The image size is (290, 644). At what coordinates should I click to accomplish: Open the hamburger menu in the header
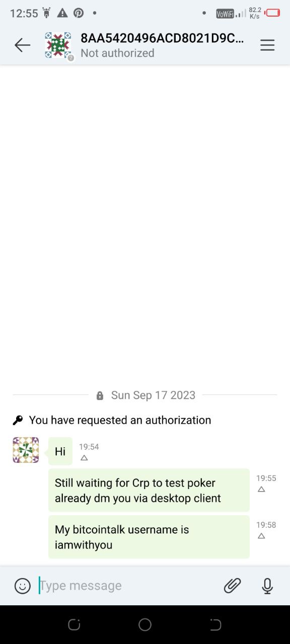(x=267, y=45)
